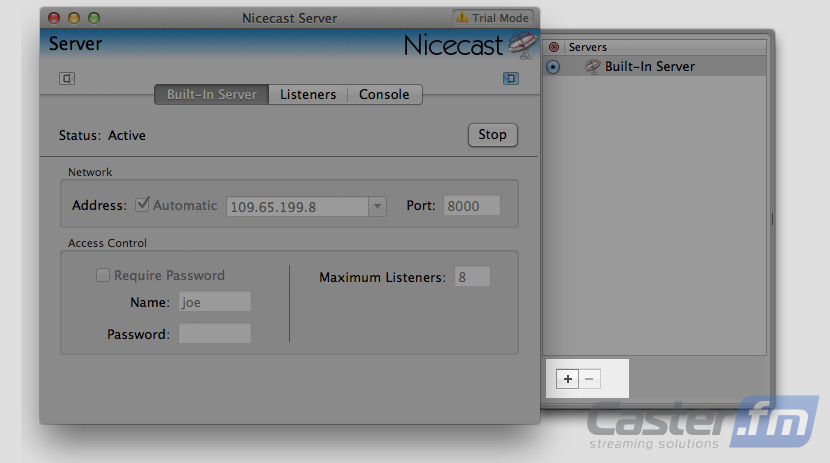Select the Built-In Server radio indicator
830x463 pixels.
click(x=553, y=67)
